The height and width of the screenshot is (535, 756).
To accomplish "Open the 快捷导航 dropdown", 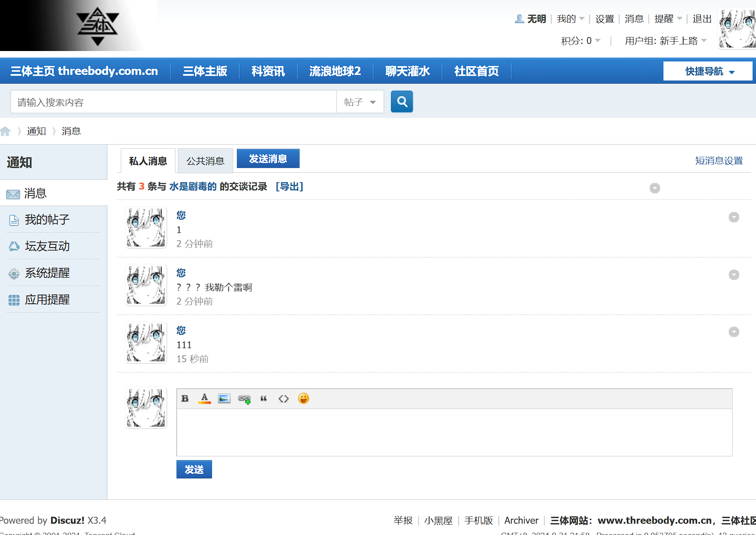I will (708, 71).
